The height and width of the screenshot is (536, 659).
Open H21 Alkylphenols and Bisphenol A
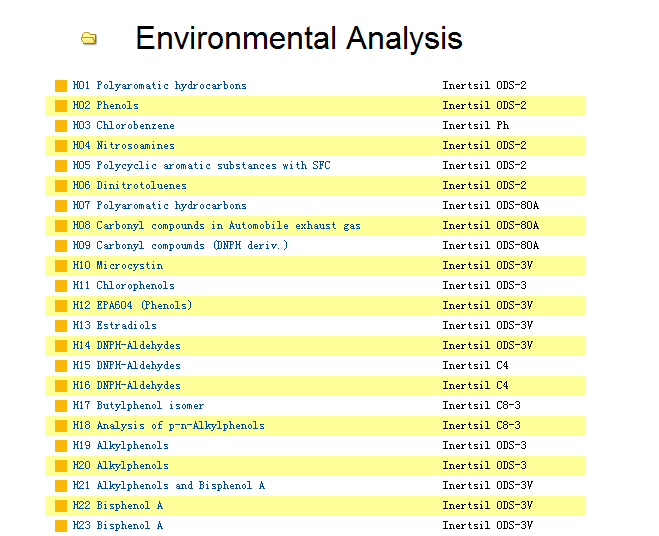tap(169, 486)
